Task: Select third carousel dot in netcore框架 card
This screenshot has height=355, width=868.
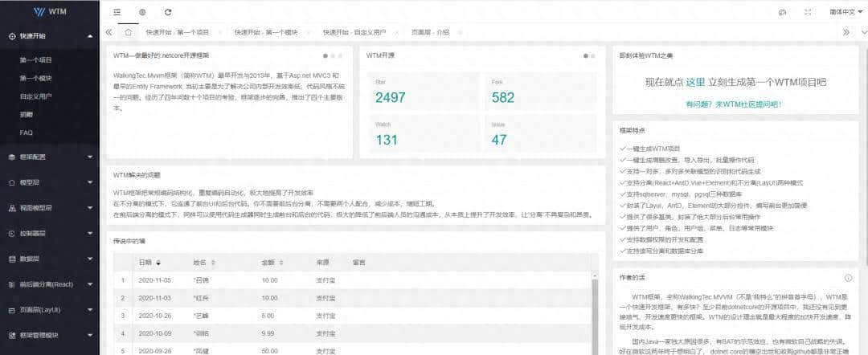Action: tap(341, 56)
